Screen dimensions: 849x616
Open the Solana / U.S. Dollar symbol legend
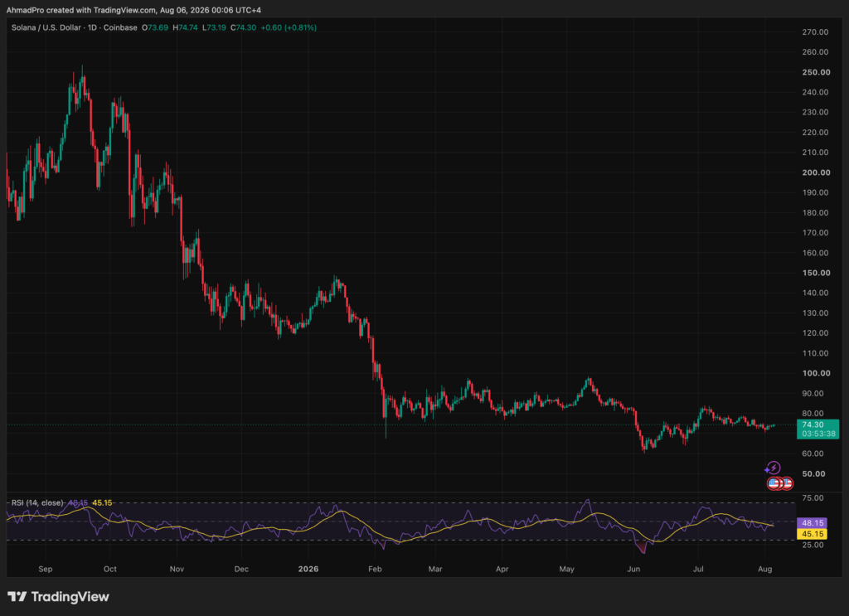click(74, 27)
